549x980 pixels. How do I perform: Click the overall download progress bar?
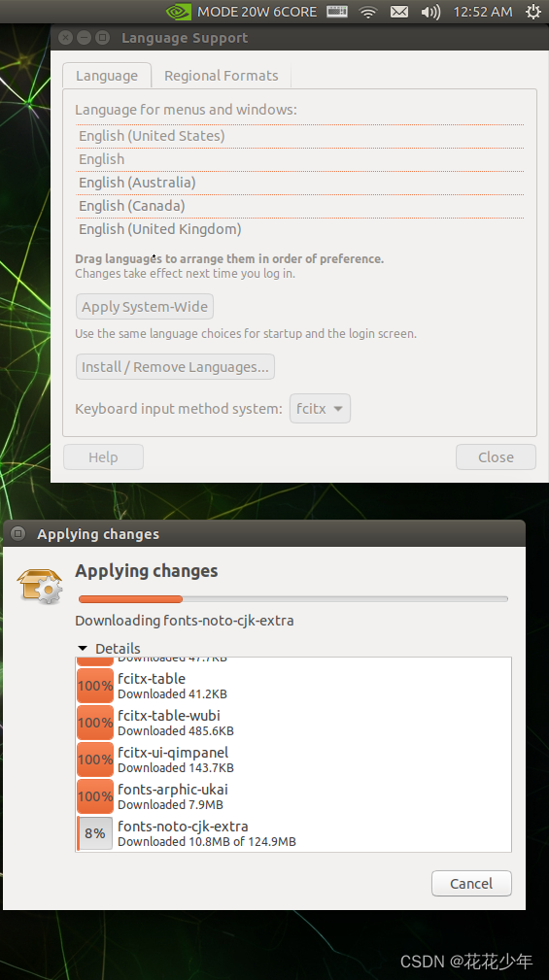pyautogui.click(x=293, y=599)
